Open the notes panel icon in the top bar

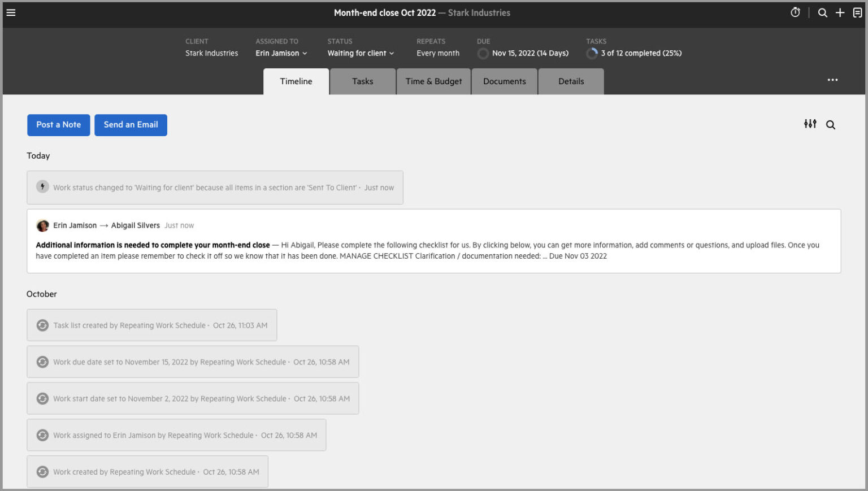tap(858, 12)
